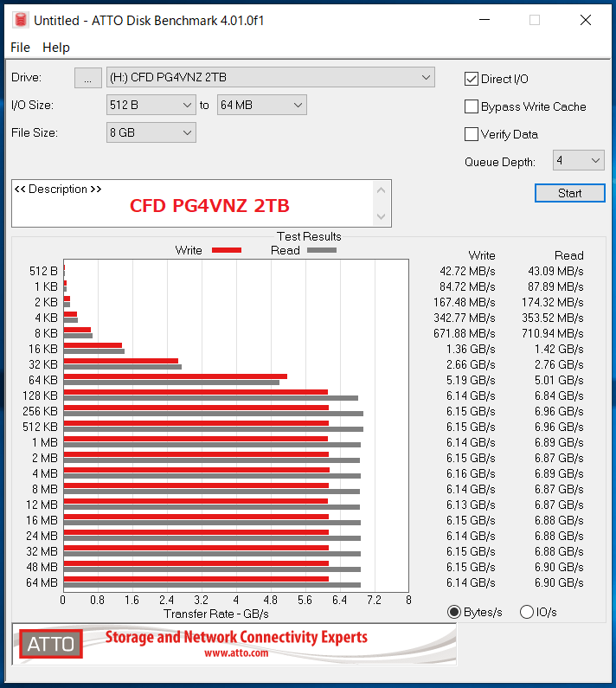The height and width of the screenshot is (688, 616).
Task: Click the 32 KB write value 2.66 GB/s
Action: click(471, 364)
